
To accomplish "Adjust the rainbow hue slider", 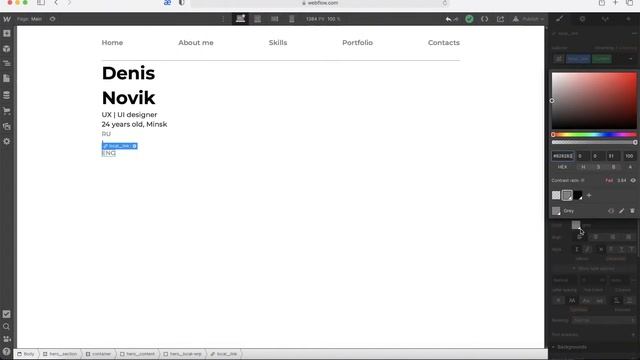I will point(594,134).
